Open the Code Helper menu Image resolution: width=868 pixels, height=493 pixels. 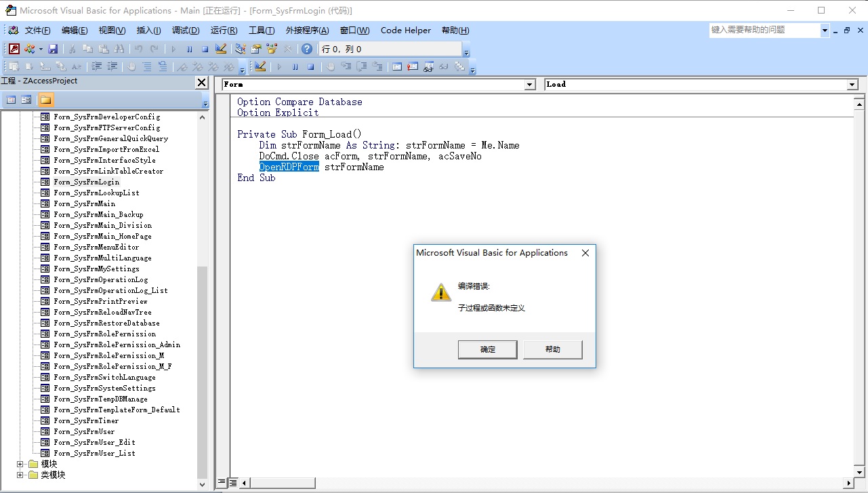406,31
